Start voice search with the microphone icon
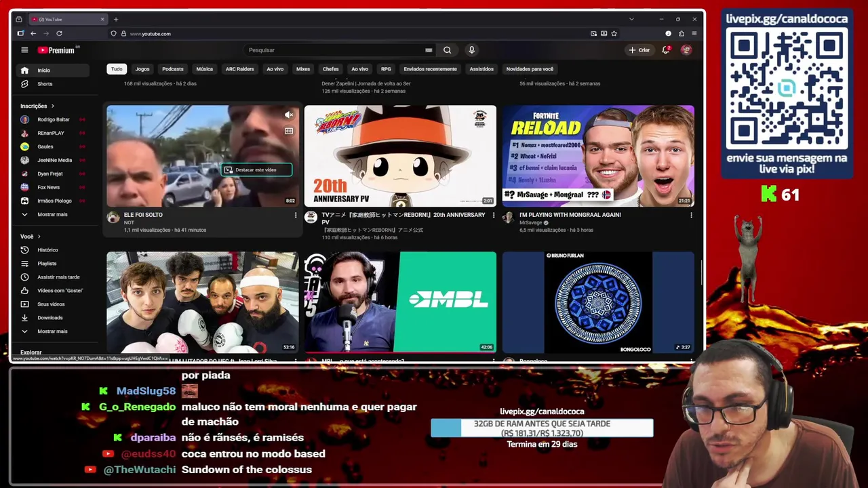868x488 pixels. tap(471, 50)
